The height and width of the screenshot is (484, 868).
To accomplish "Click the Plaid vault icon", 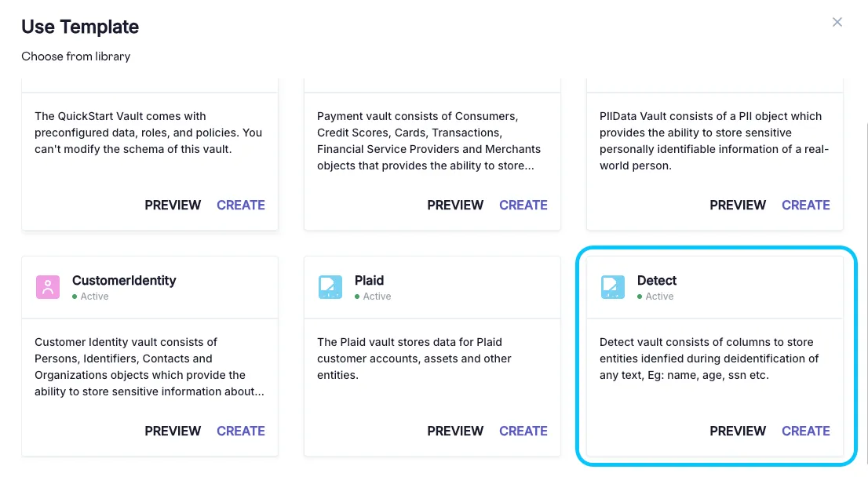I will click(x=330, y=286).
